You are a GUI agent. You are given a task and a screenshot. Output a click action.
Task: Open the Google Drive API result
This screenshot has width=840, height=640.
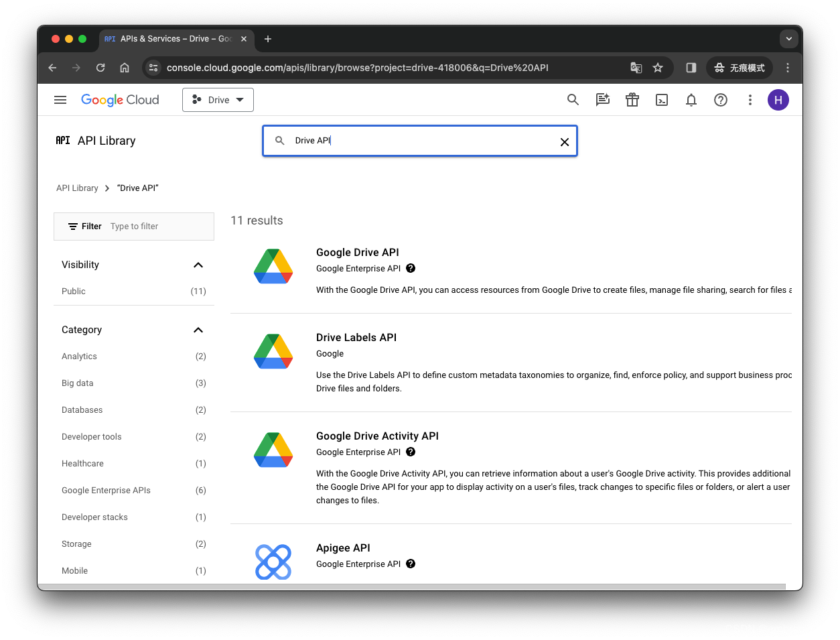click(358, 253)
